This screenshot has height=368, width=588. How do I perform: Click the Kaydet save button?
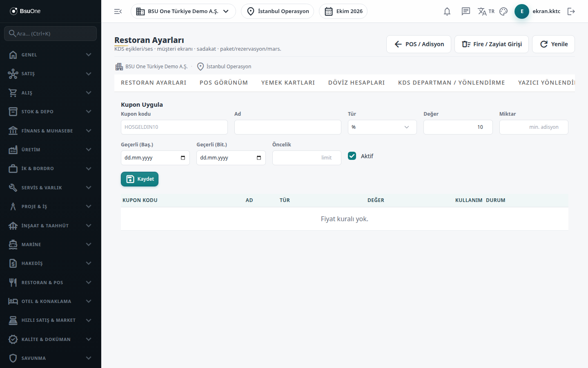point(140,179)
